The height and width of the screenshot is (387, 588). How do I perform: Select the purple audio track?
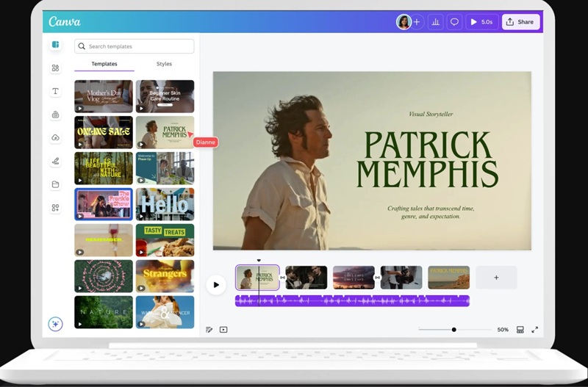click(x=353, y=301)
